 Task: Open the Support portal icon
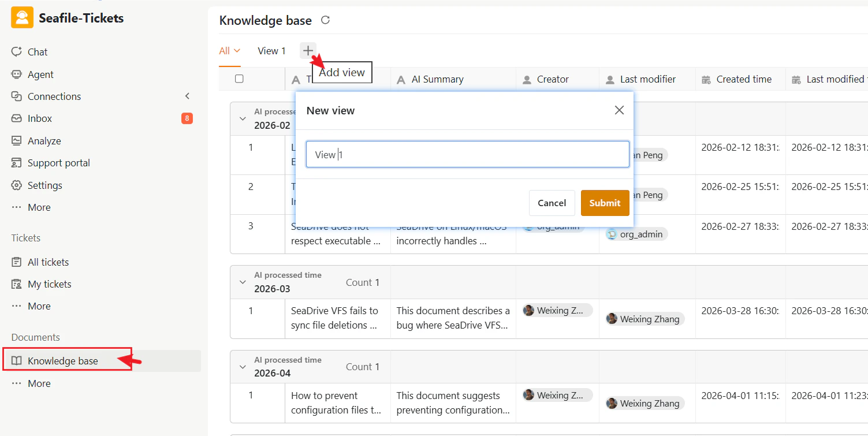click(x=17, y=163)
